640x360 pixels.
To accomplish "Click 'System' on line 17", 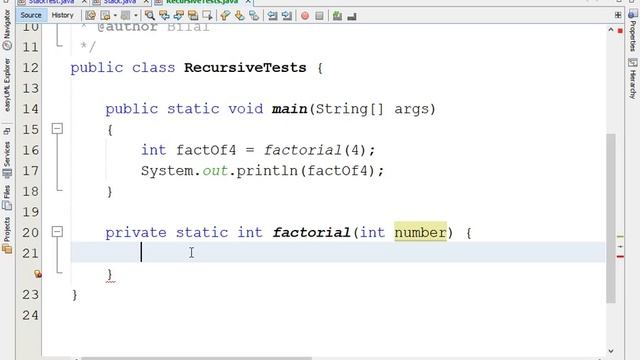I will [167, 171].
